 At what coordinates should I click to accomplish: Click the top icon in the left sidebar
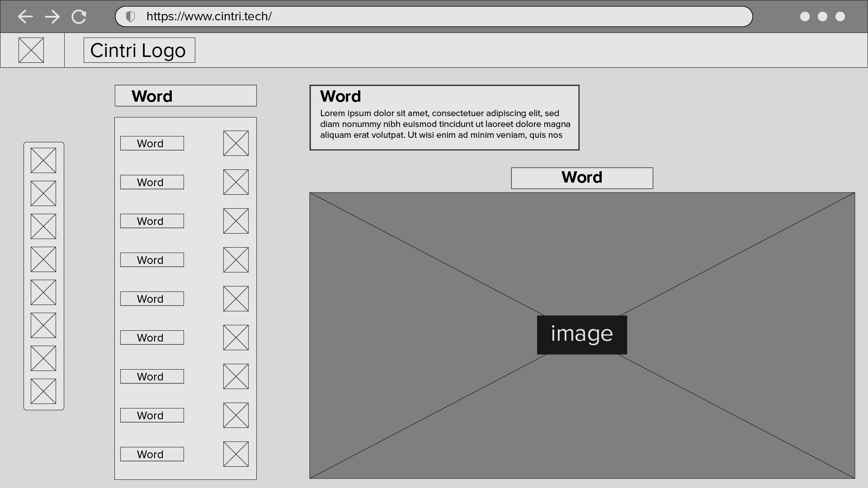point(43,160)
